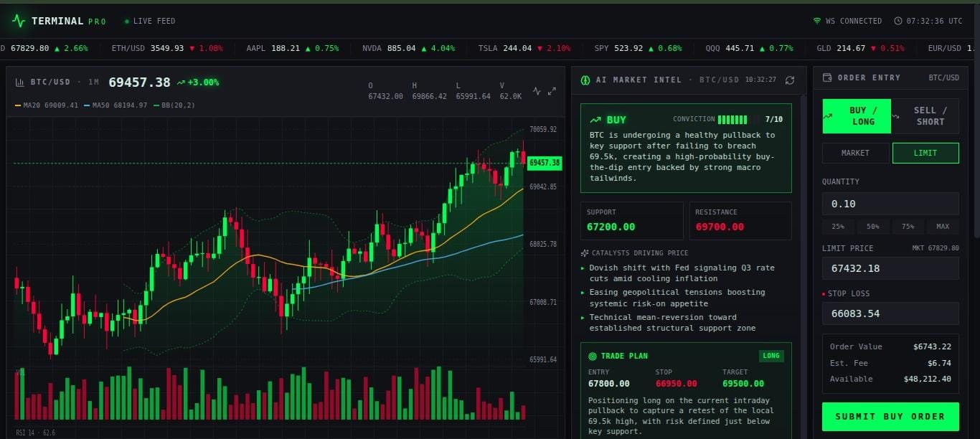This screenshot has width=980, height=439.
Task: Toggle the MA50 indicator legend
Action: coord(116,105)
